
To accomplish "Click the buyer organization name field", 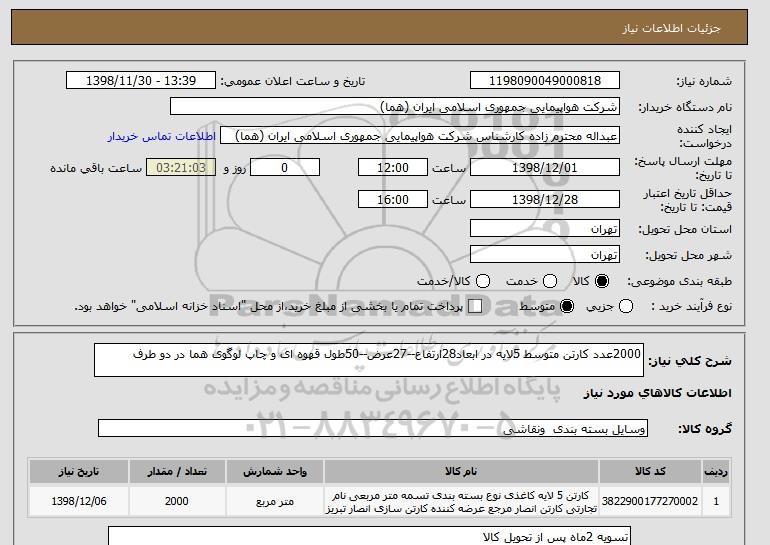I will [x=395, y=107].
